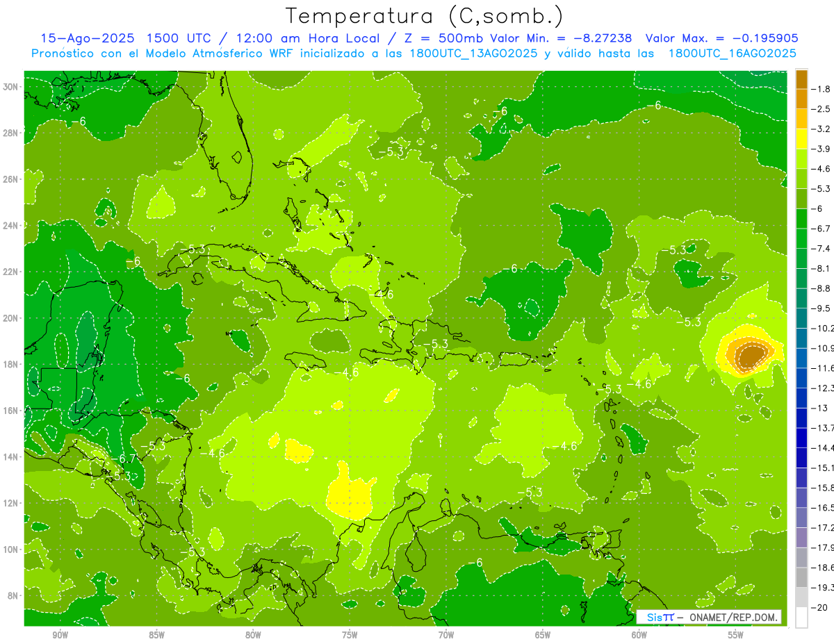Click the '-10.2' color scale value

point(823,328)
